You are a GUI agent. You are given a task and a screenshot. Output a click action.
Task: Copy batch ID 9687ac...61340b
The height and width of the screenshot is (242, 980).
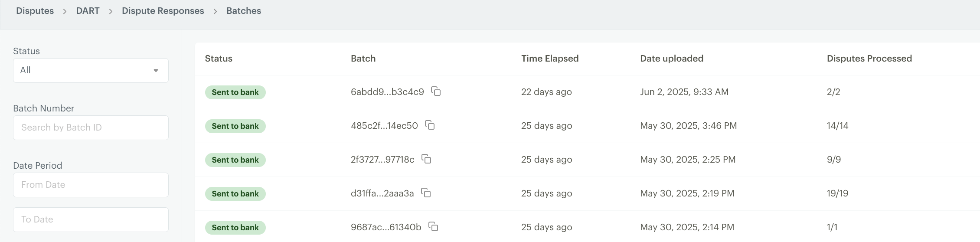[433, 227]
